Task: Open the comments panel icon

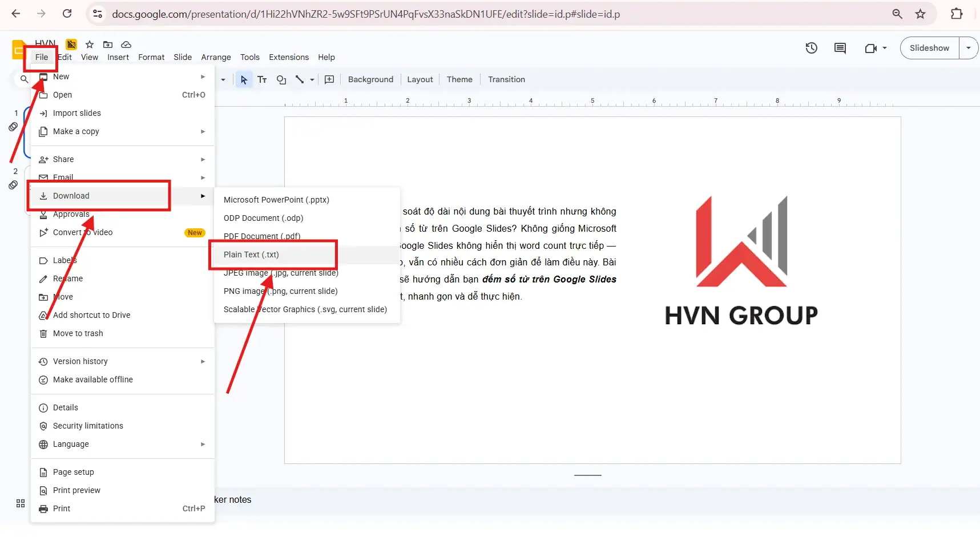Action: 840,48
